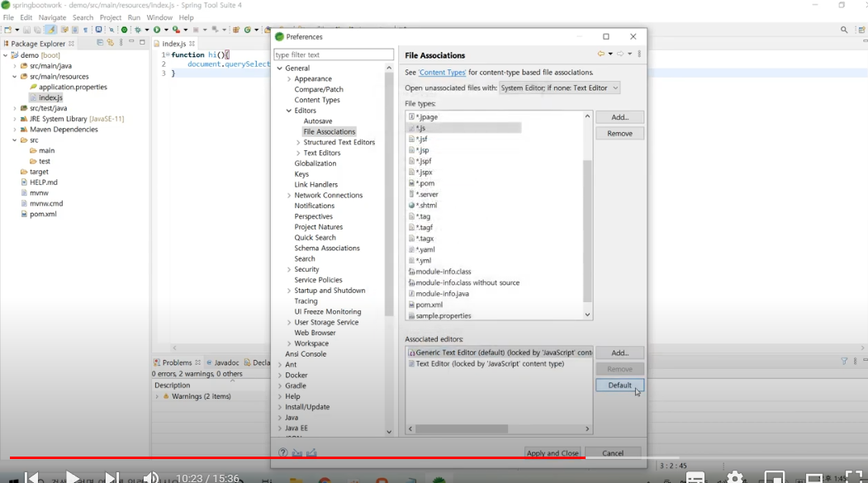
Task: Expand the Warnings (2 items) row
Action: click(x=157, y=396)
